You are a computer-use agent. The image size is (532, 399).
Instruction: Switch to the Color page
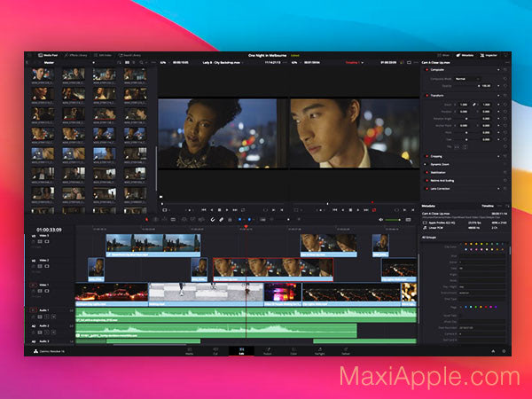(x=293, y=351)
